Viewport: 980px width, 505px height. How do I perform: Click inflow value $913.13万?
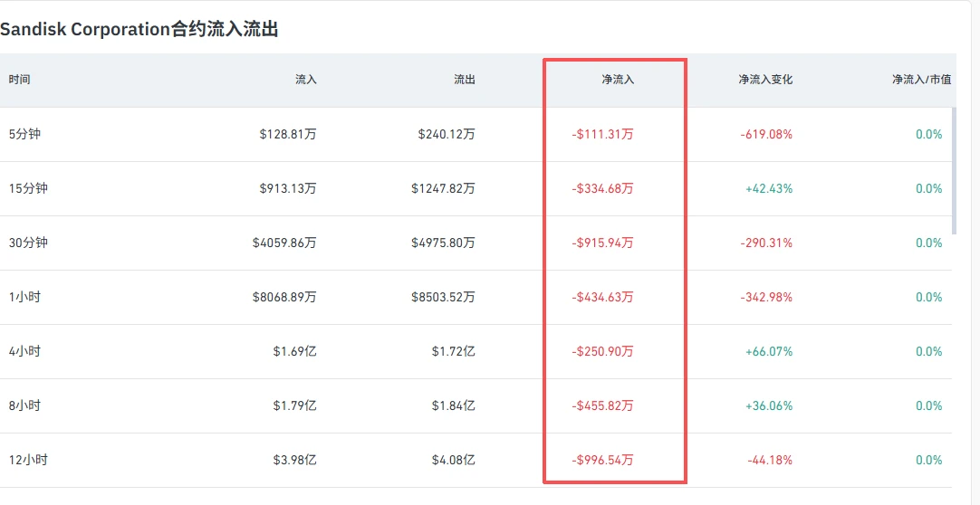point(288,188)
